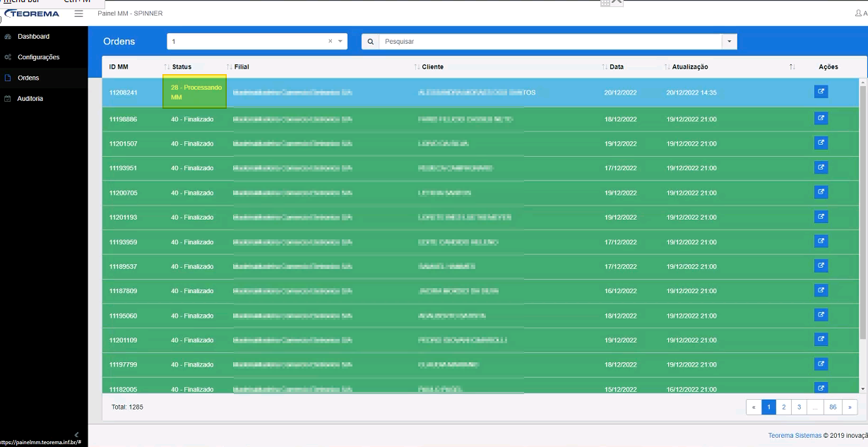This screenshot has height=447, width=868.
Task: Click scrollbar down arrow of table
Action: pos(862,389)
